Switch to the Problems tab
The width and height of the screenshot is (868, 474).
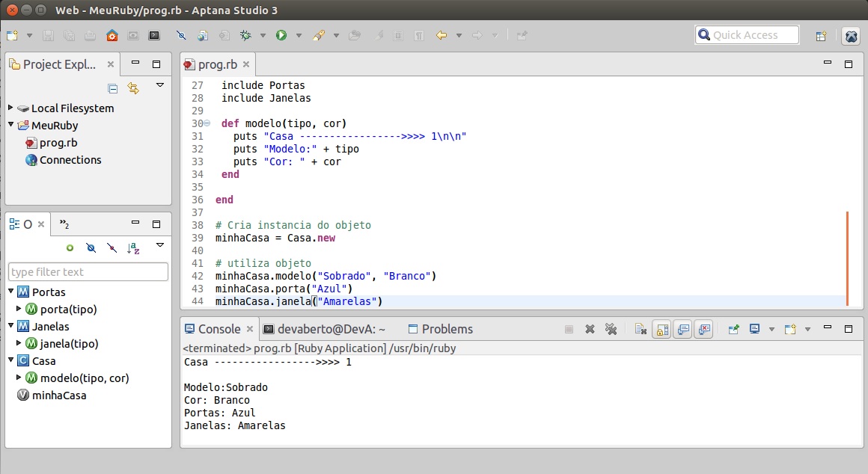click(447, 329)
